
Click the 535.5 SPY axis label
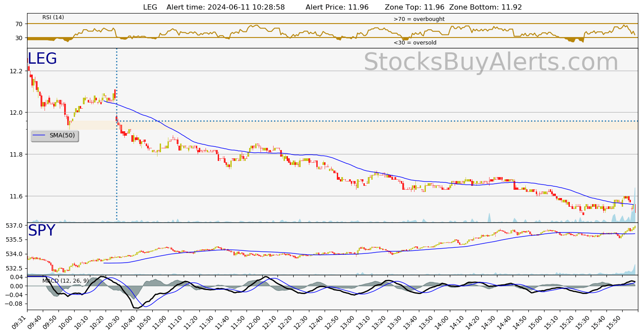click(x=14, y=239)
